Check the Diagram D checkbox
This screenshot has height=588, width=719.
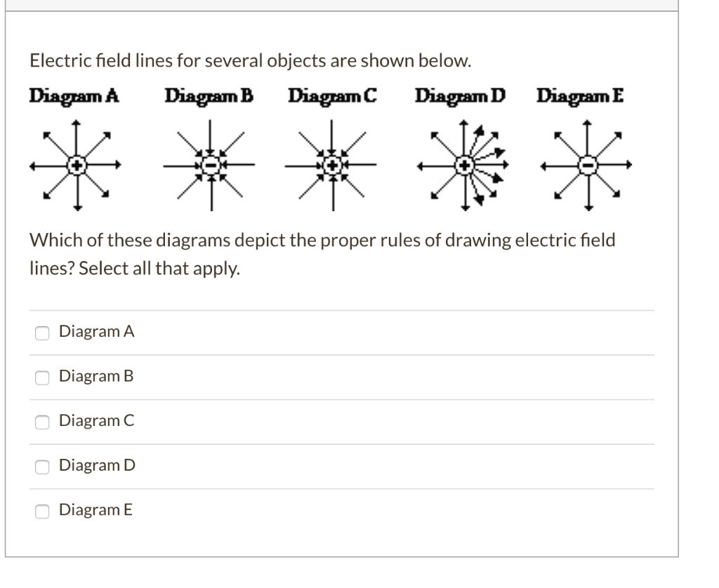(x=42, y=467)
